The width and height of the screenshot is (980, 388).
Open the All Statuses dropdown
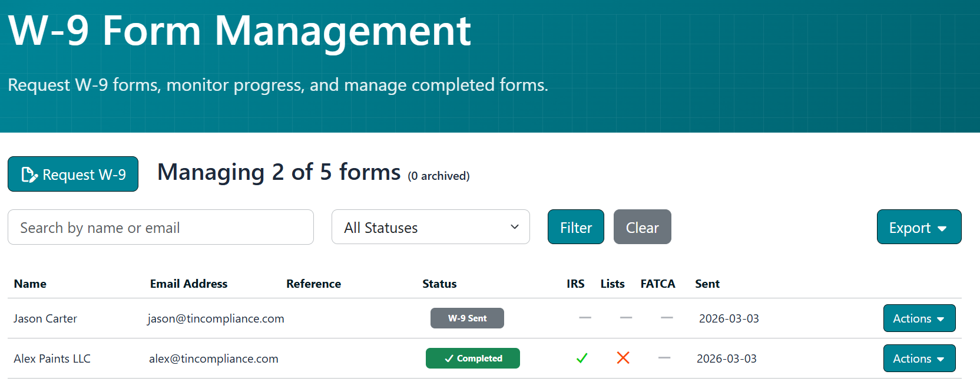(431, 227)
